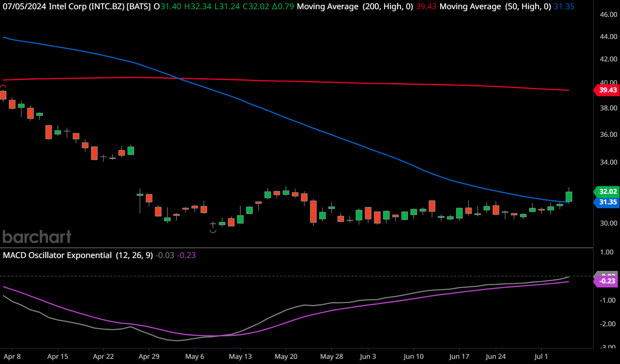
Task: Click the blue 31.35 price tag on the axis
Action: (607, 202)
